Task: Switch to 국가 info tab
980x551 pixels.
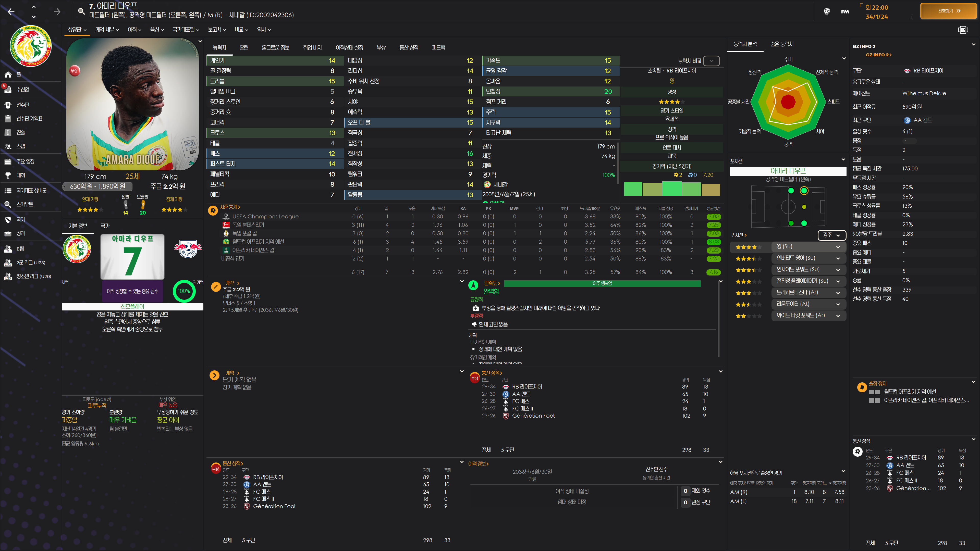Action: point(105,226)
